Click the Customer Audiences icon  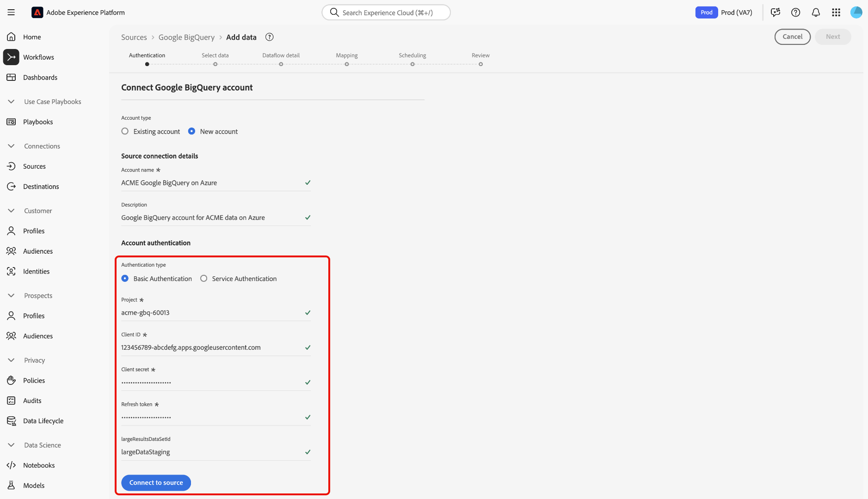(11, 251)
